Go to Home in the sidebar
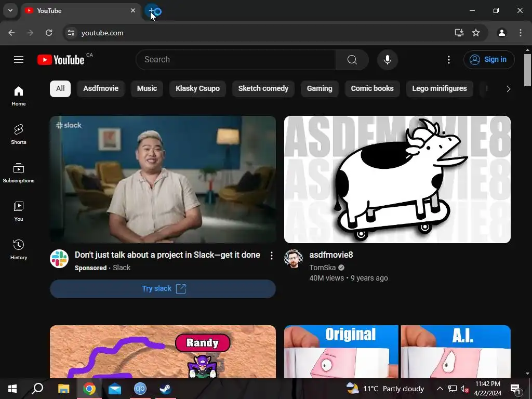This screenshot has width=532, height=399. coord(19,96)
